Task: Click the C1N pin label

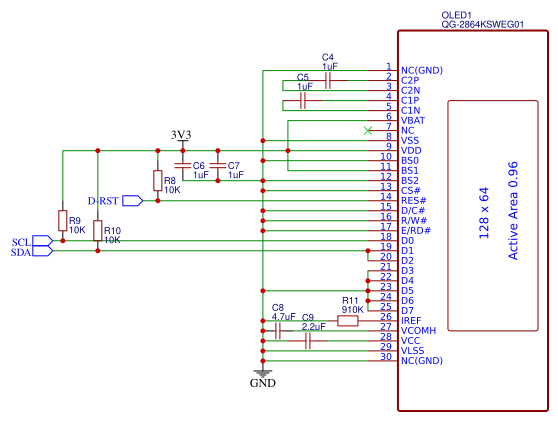Action: (x=410, y=110)
